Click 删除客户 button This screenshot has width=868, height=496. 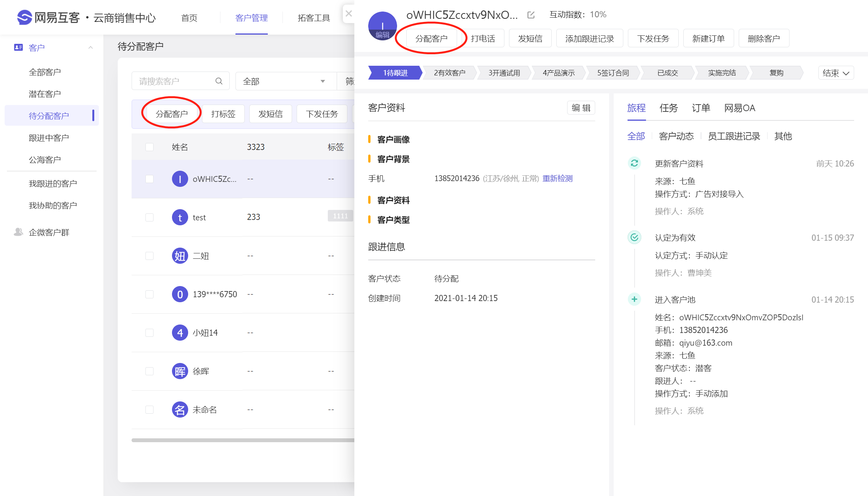pyautogui.click(x=764, y=38)
